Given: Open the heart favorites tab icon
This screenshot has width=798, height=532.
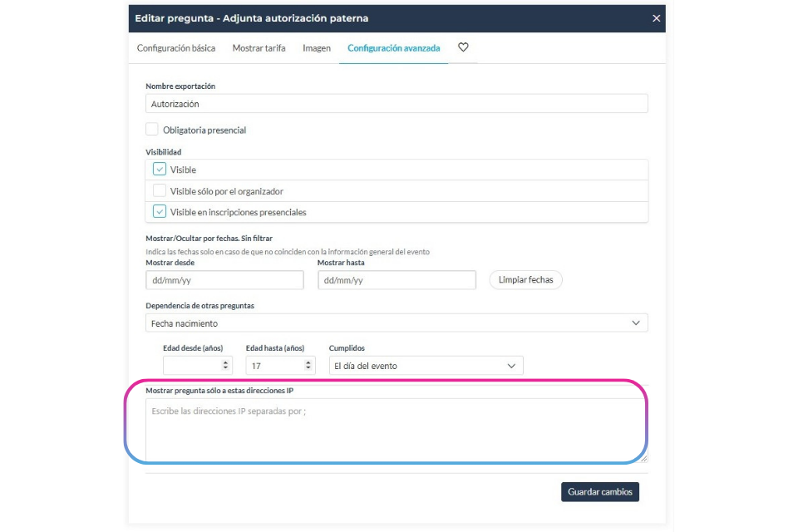Looking at the screenshot, I should (463, 47).
